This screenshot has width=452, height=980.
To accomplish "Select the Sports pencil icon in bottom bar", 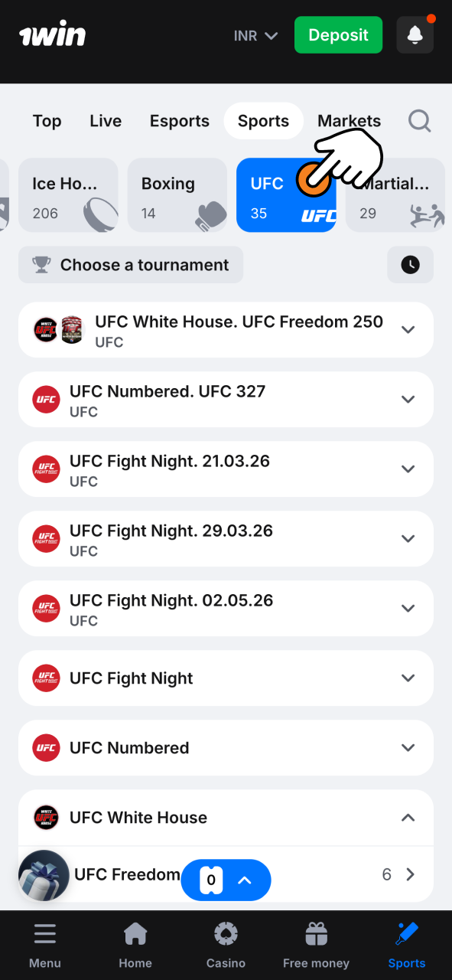I will coord(406,933).
